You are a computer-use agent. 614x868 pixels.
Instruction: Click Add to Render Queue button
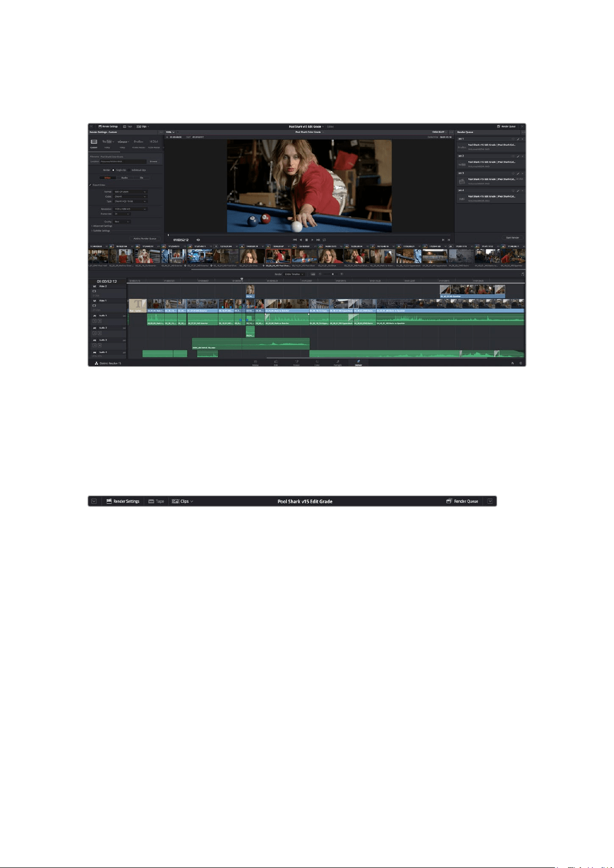point(145,239)
